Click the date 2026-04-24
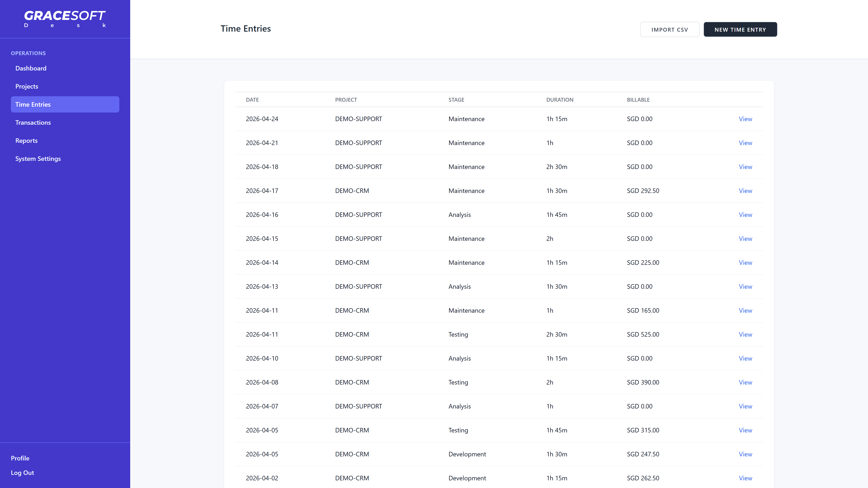The width and height of the screenshot is (868, 488). [x=262, y=119]
